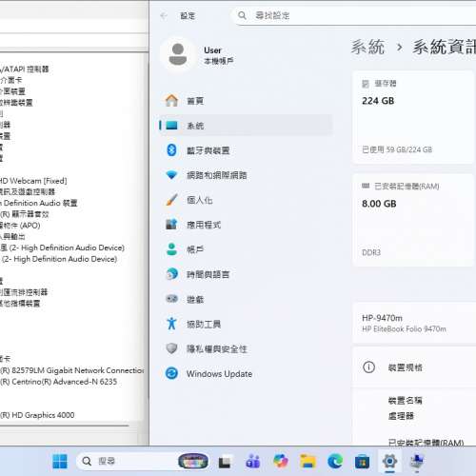Click the Settings gear taskbar icon
Screen dimensions: 476x476
(389, 462)
